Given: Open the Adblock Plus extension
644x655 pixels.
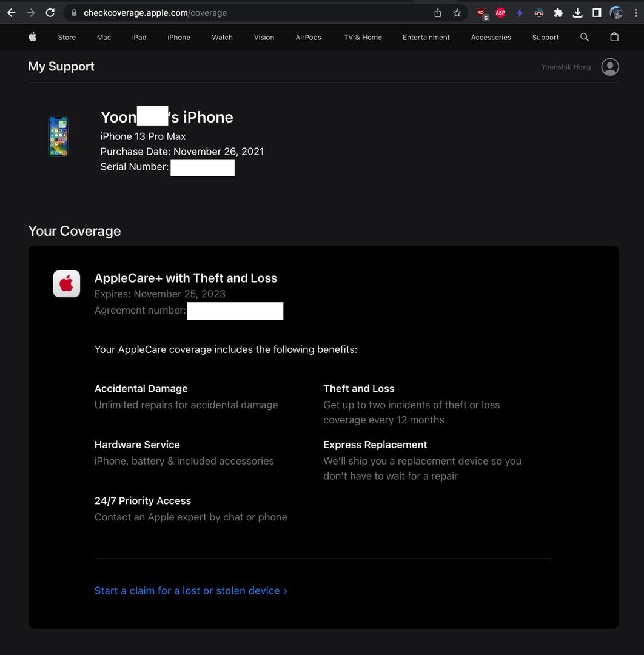Looking at the screenshot, I should click(x=500, y=13).
